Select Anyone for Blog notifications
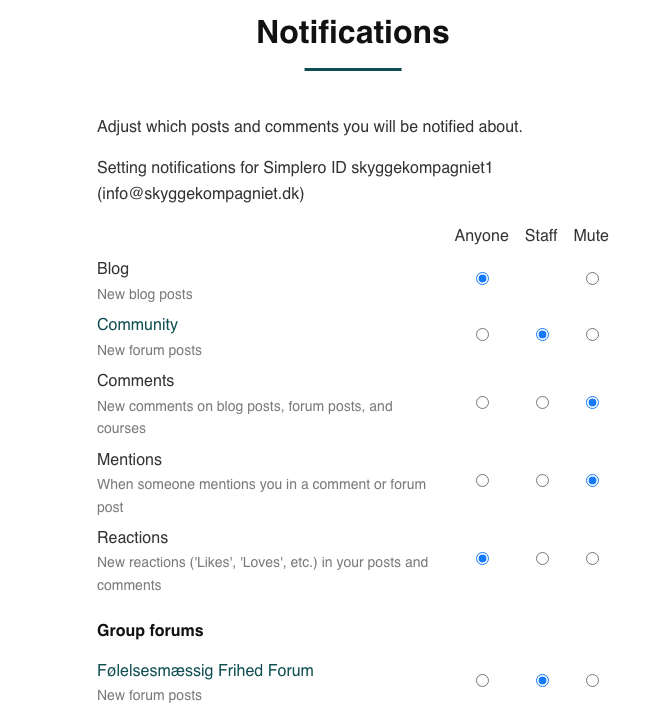The height and width of the screenshot is (718, 659). coord(483,279)
